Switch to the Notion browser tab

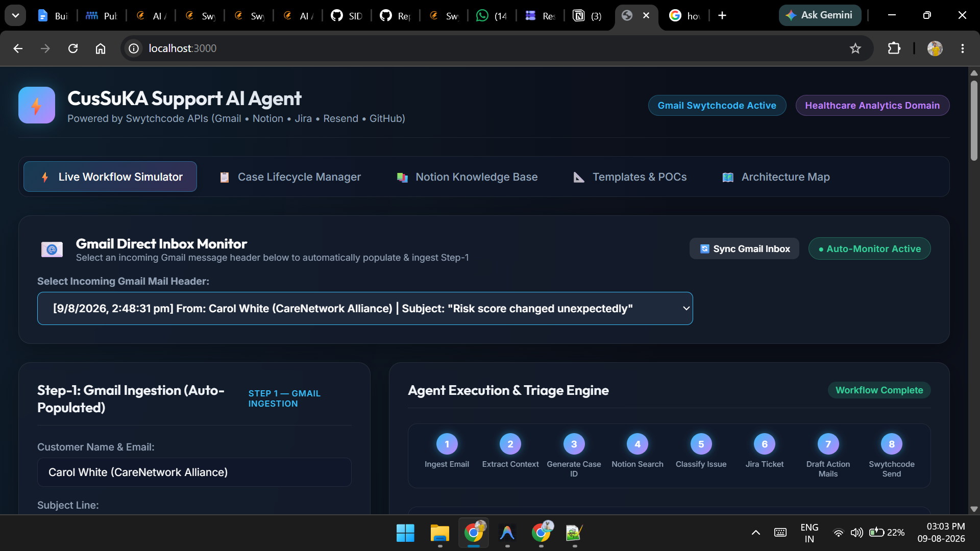[587, 16]
